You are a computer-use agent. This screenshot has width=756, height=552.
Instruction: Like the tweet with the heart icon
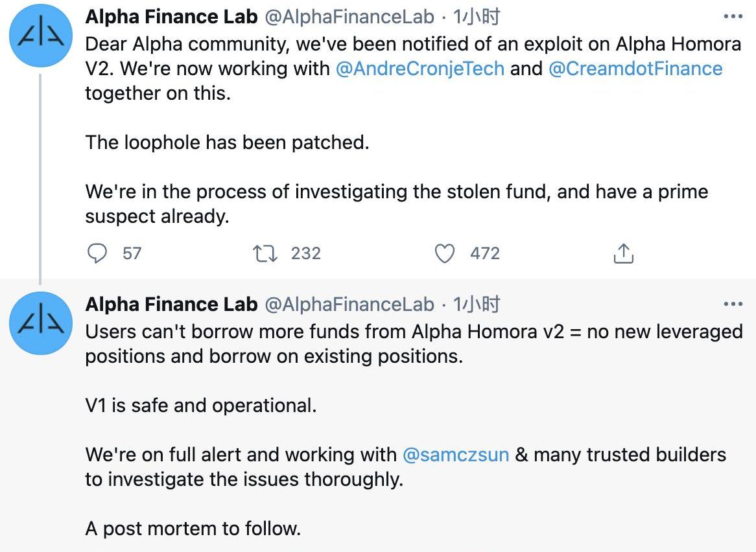[444, 253]
